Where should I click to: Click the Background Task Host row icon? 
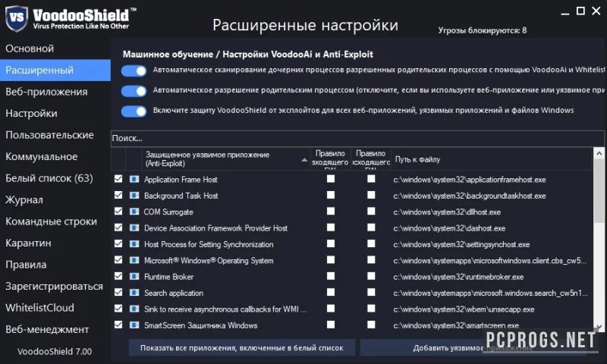[134, 196]
